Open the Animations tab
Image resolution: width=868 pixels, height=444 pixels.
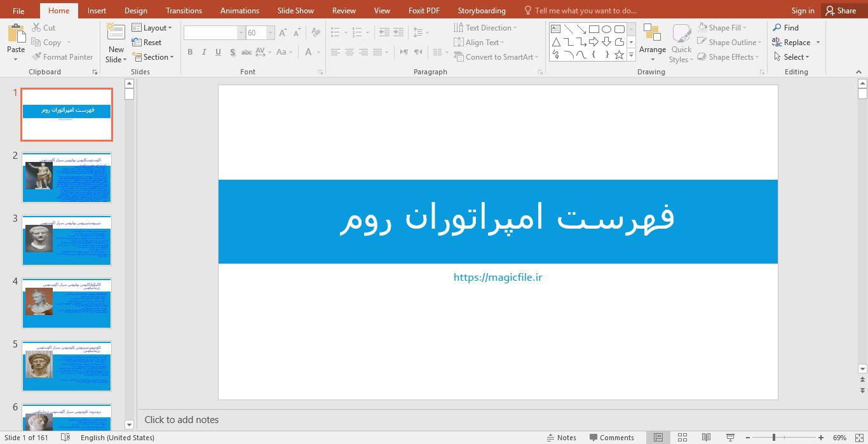pos(240,11)
